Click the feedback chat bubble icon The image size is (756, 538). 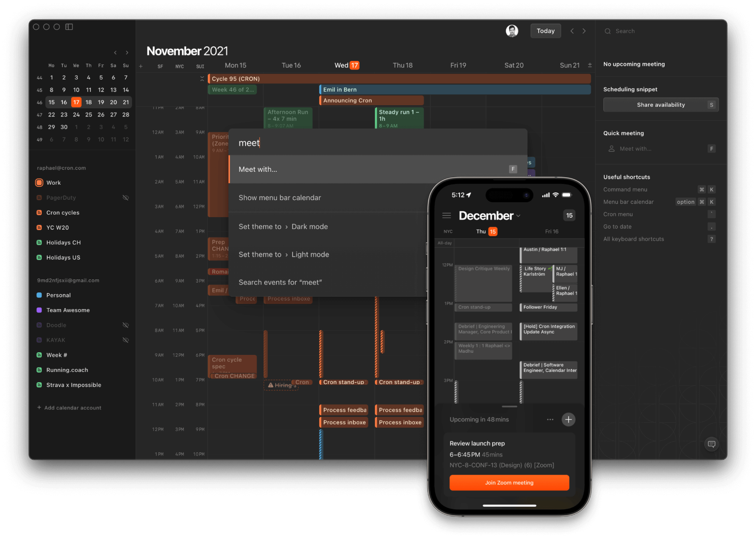(x=711, y=444)
